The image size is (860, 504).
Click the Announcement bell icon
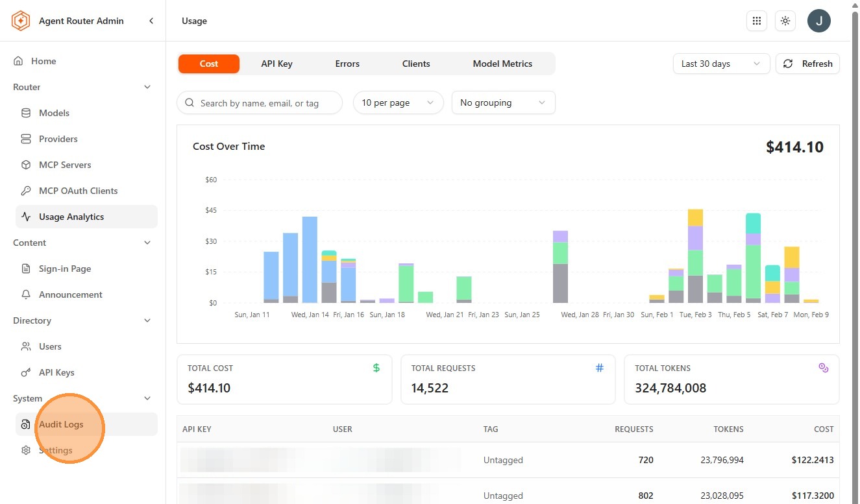[x=26, y=294]
